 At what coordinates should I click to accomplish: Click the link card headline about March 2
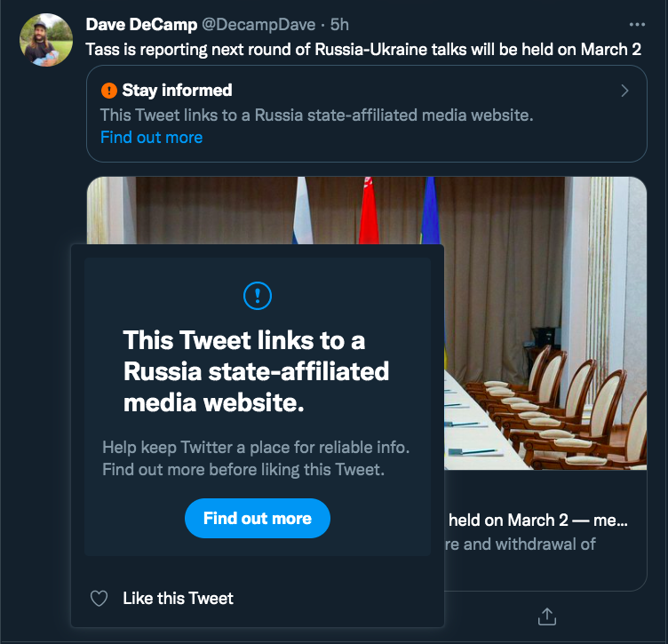pos(537,521)
